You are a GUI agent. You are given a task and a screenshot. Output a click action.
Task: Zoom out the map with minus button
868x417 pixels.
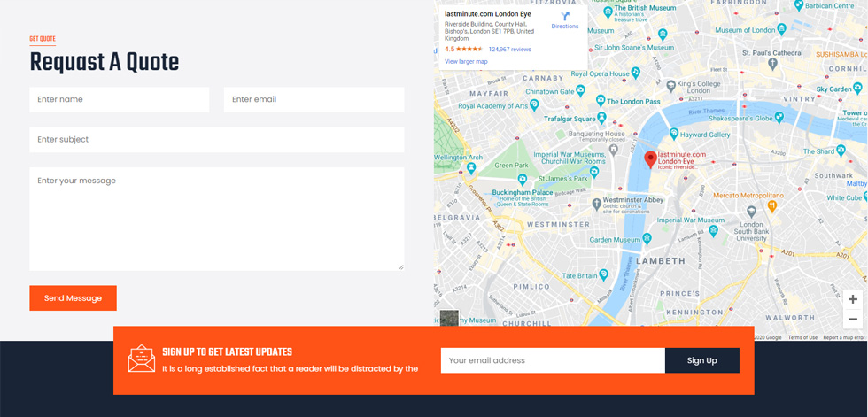tap(852, 319)
